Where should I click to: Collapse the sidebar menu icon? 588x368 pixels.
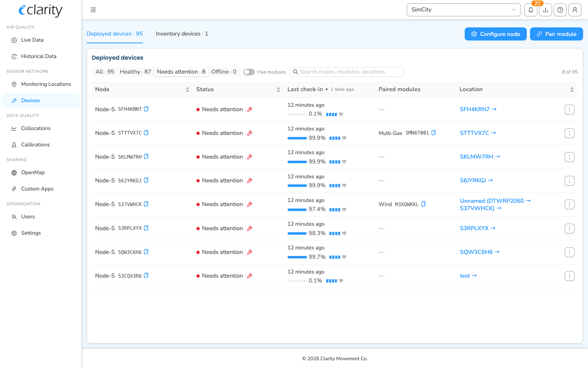(x=93, y=10)
